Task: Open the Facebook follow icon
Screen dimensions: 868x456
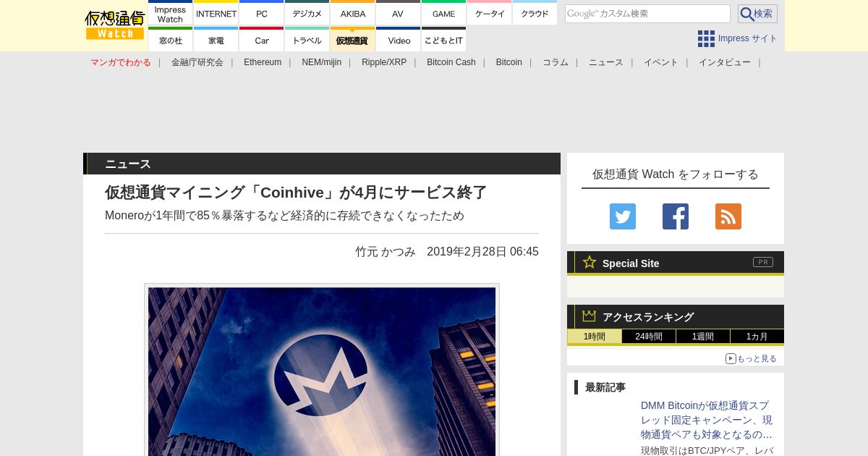Action: [676, 216]
